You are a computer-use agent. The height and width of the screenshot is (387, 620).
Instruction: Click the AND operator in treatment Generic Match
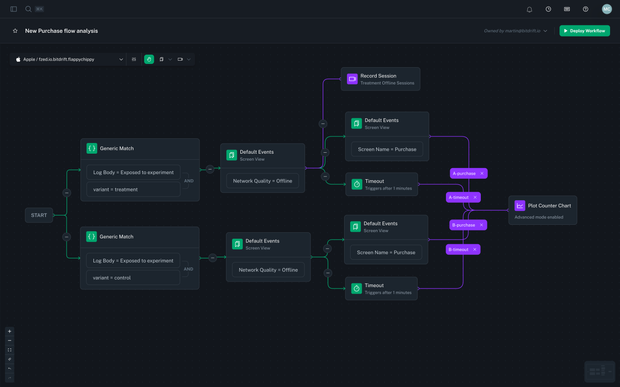pos(189,181)
